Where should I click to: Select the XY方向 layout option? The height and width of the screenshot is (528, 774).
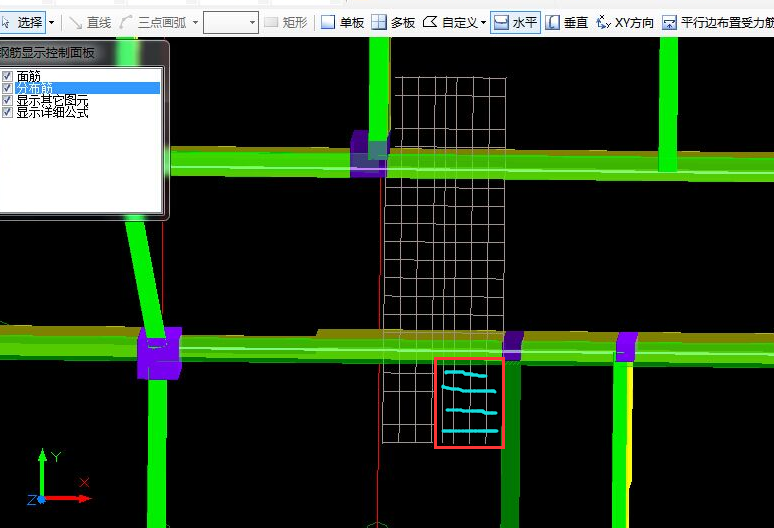pyautogui.click(x=625, y=23)
